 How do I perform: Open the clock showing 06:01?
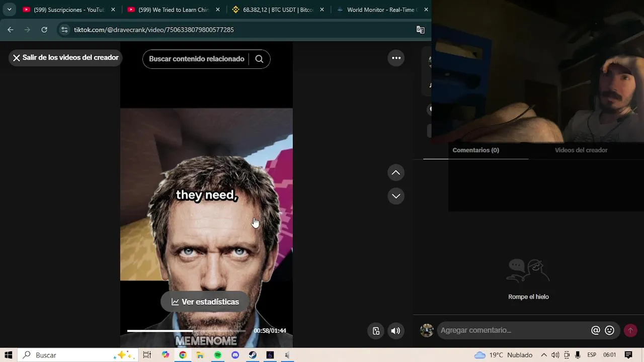609,355
